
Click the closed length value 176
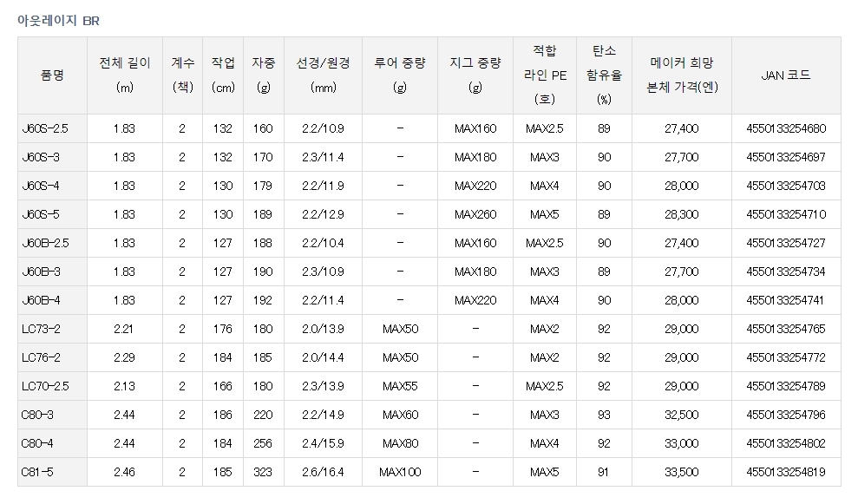tap(223, 329)
